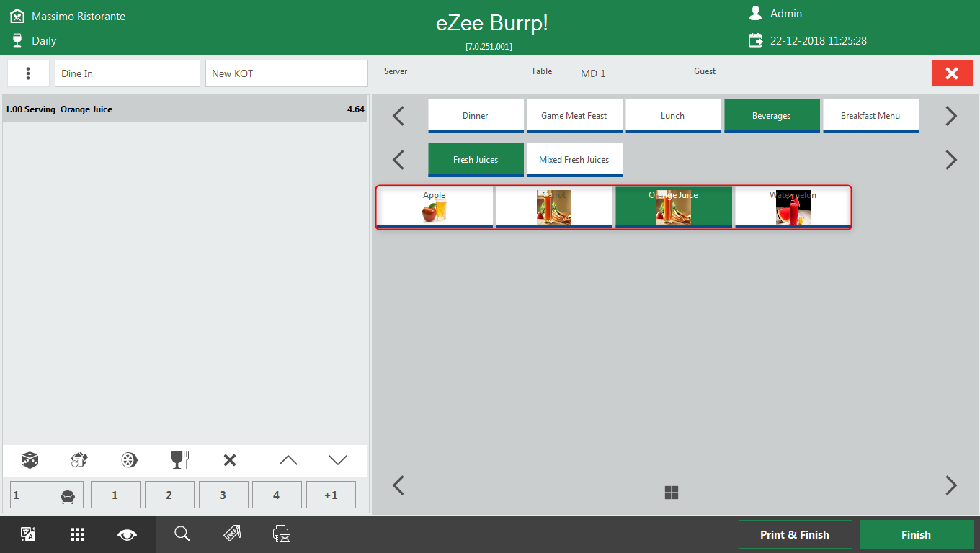This screenshot has width=980, height=553.
Task: Click the 22-12-2018 date and time
Action: pyautogui.click(x=819, y=41)
